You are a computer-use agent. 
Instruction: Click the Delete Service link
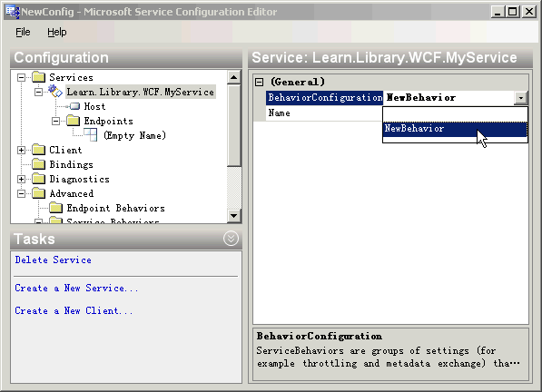coord(54,260)
